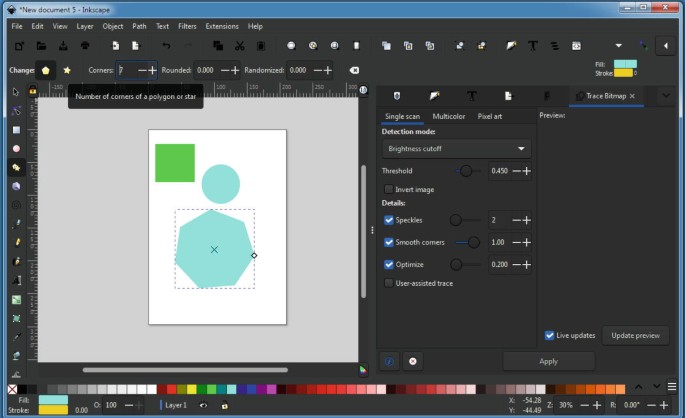Viewport: 685px width, 418px height.
Task: Increase Threshold value with plus
Action: (x=526, y=171)
